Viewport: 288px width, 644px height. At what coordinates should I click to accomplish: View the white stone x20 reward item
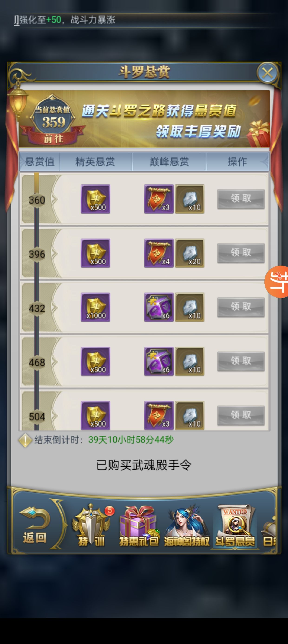pyautogui.click(x=190, y=253)
